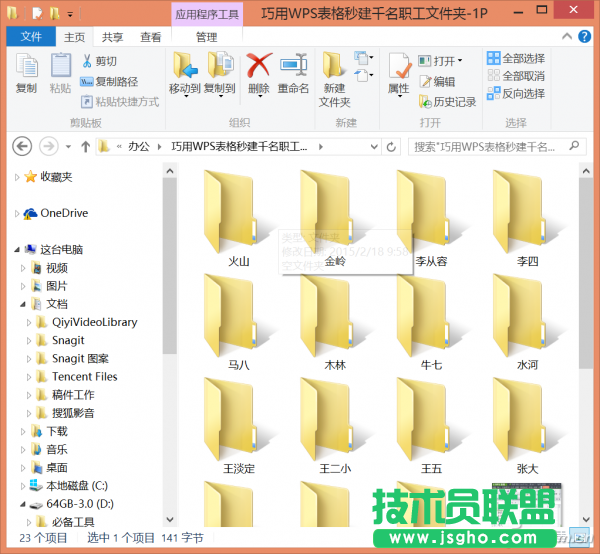This screenshot has height=554, width=600.
Task: Click the Rename (重命名) icon
Action: 293,64
